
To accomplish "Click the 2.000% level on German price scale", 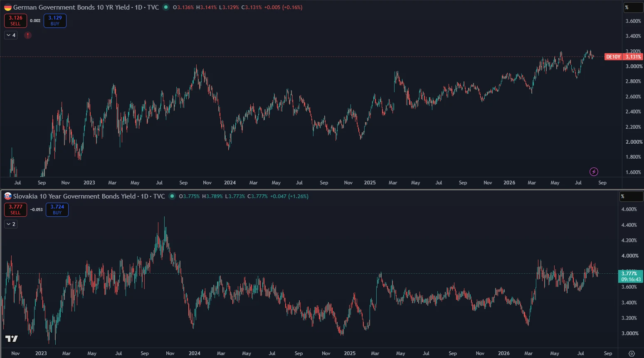I will pyautogui.click(x=634, y=142).
